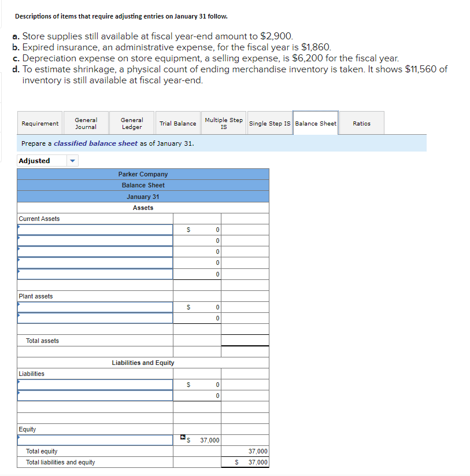Open the General Journal tab
470x476 pixels.
pos(86,123)
